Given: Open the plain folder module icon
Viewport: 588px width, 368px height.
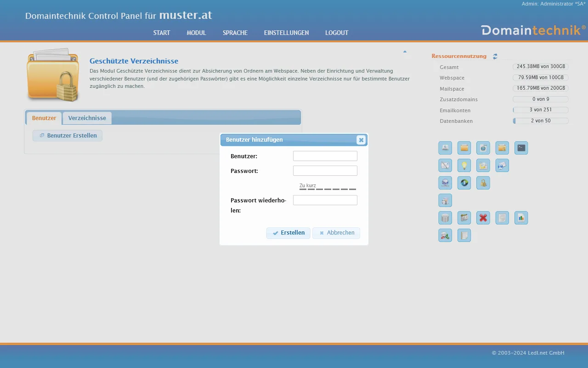Looking at the screenshot, I should click(x=464, y=148).
